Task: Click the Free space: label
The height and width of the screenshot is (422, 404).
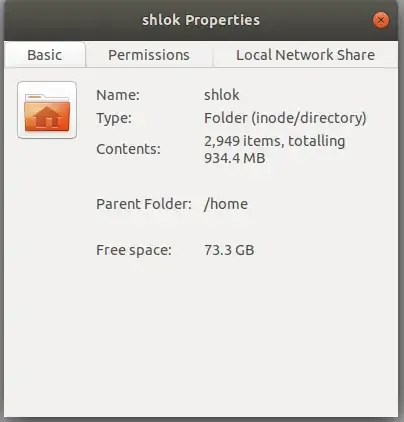Action: coord(134,250)
